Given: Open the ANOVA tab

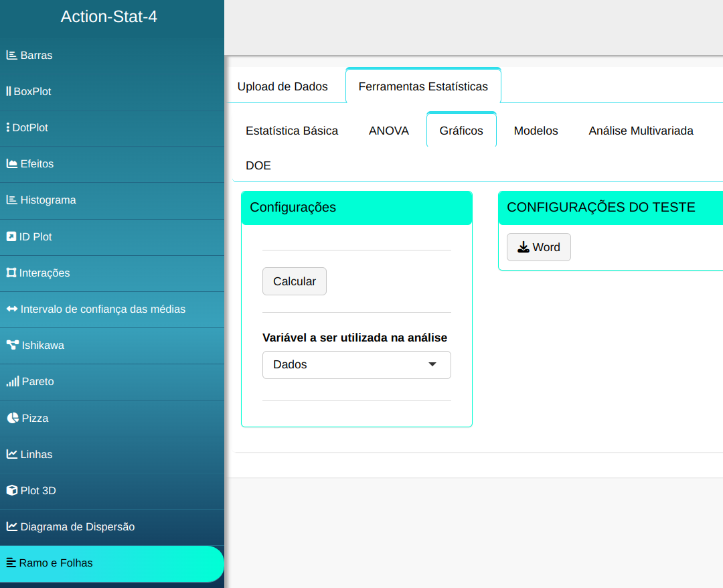Looking at the screenshot, I should point(388,131).
